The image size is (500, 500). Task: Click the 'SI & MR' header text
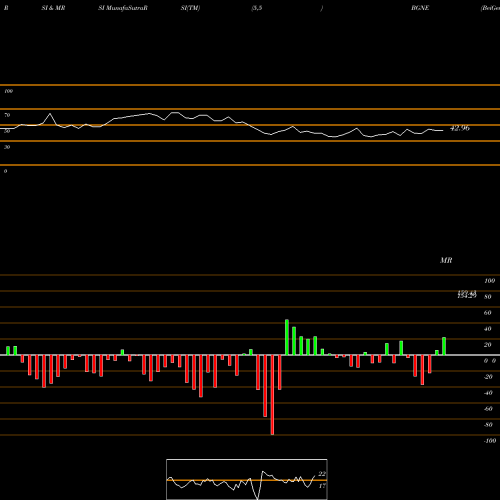tap(53, 8)
